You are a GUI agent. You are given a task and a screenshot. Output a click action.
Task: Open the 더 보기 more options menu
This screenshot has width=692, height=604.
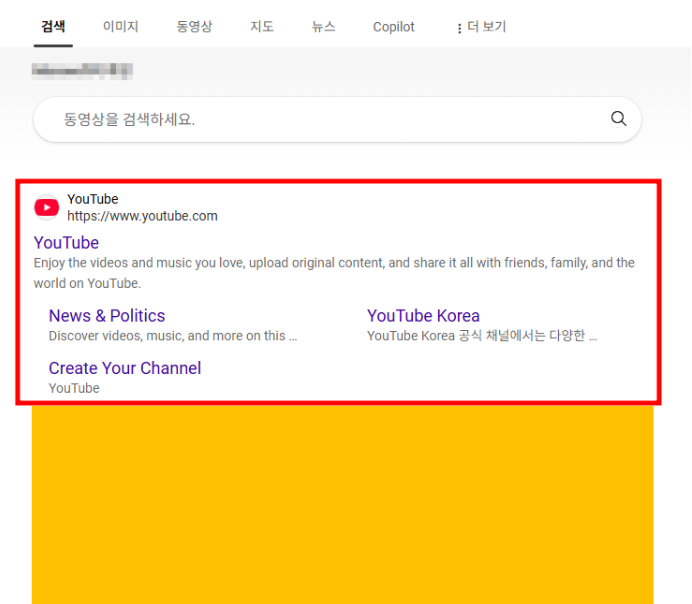coord(481,27)
